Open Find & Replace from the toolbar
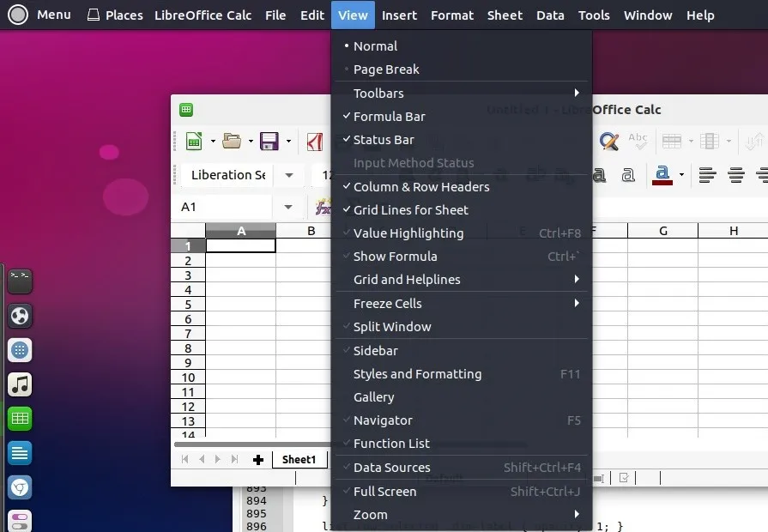This screenshot has height=532, width=768. pos(608,142)
